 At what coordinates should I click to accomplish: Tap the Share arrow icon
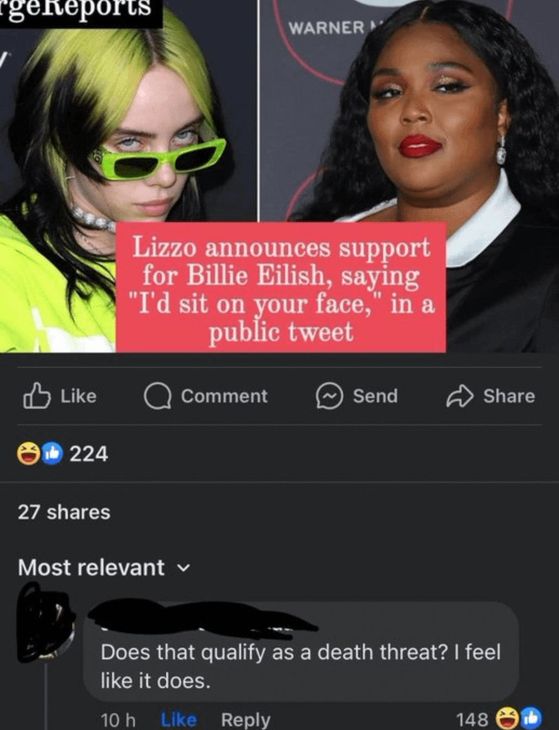[460, 396]
